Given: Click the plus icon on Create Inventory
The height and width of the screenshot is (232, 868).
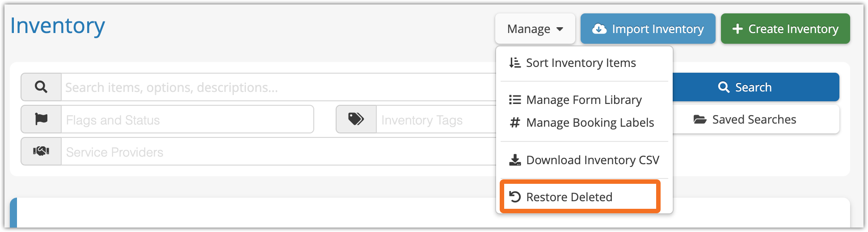Looking at the screenshot, I should pyautogui.click(x=737, y=29).
